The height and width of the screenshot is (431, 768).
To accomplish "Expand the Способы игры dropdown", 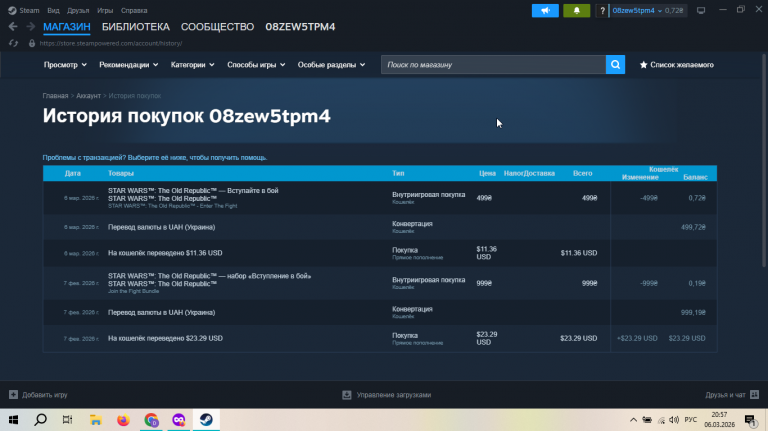I will tap(256, 65).
